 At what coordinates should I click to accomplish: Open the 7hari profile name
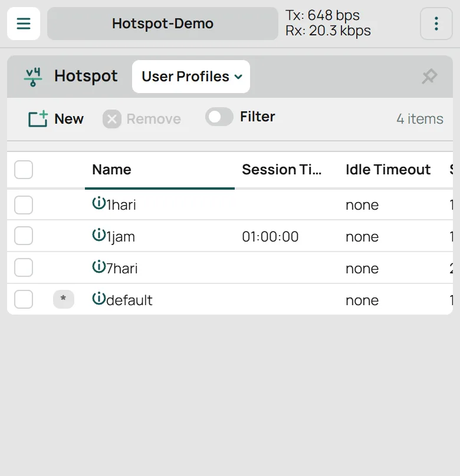122,269
